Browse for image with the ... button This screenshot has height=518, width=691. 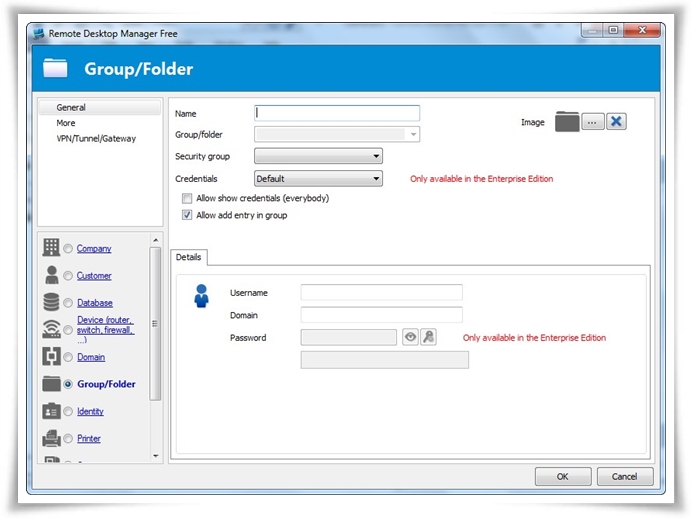[x=592, y=121]
